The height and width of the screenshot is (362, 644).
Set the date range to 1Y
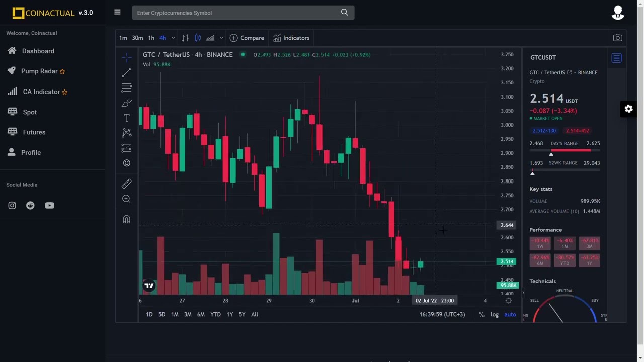pyautogui.click(x=230, y=314)
